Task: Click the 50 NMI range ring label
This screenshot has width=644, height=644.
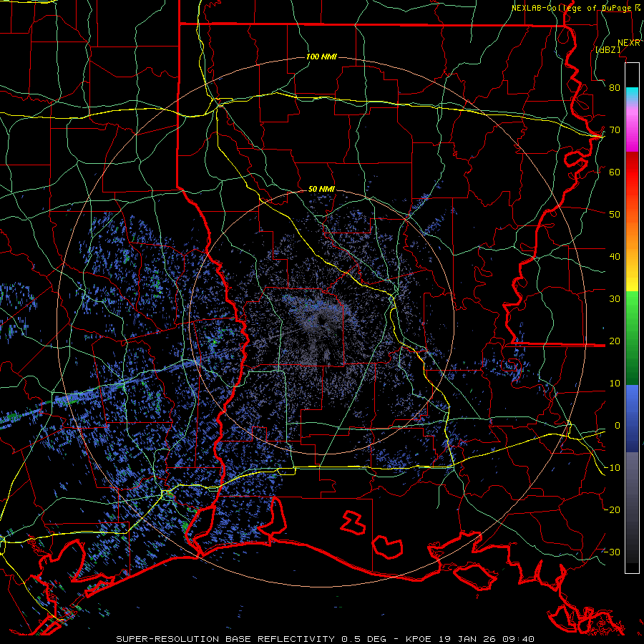Action: pos(321,189)
